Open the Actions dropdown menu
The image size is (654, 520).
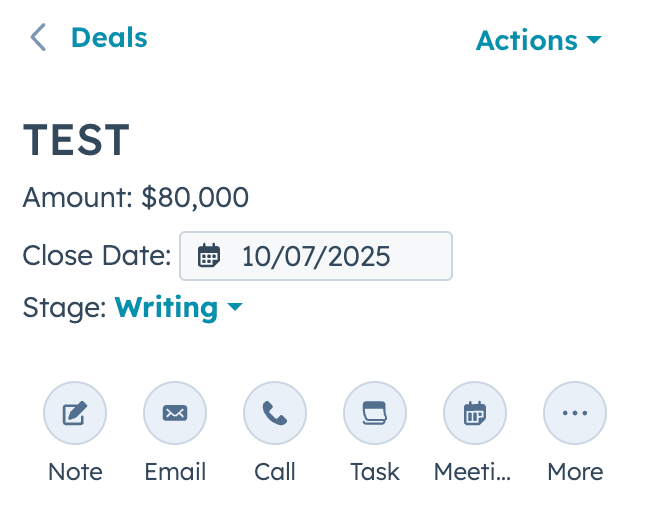pos(539,41)
